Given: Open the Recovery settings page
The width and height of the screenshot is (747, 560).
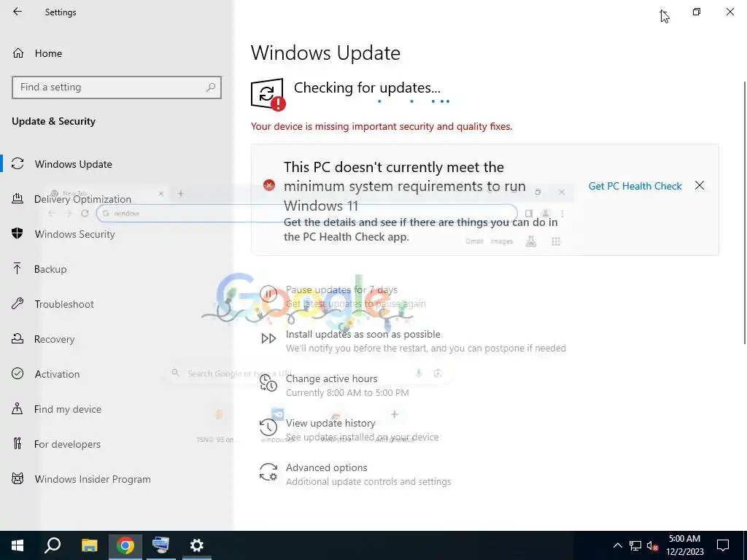Looking at the screenshot, I should (x=54, y=339).
